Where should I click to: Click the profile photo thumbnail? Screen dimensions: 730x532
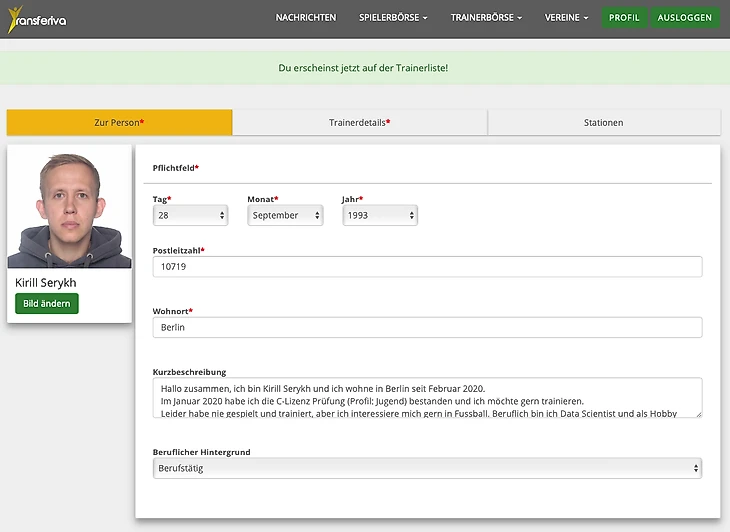click(69, 210)
